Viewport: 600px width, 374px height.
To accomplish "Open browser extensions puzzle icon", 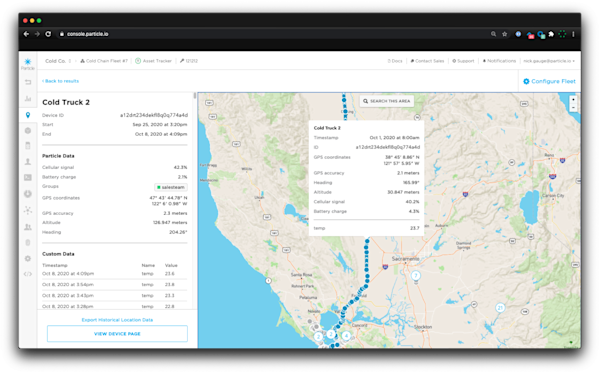I will click(551, 34).
